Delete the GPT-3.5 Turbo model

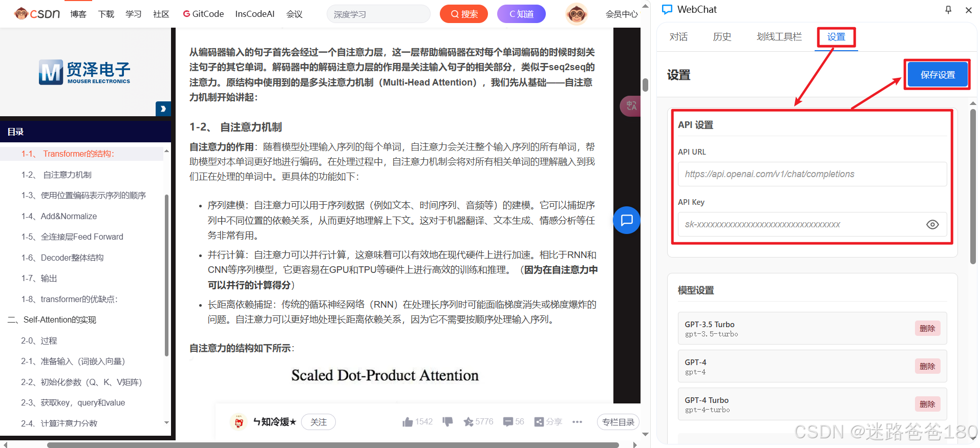tap(927, 328)
